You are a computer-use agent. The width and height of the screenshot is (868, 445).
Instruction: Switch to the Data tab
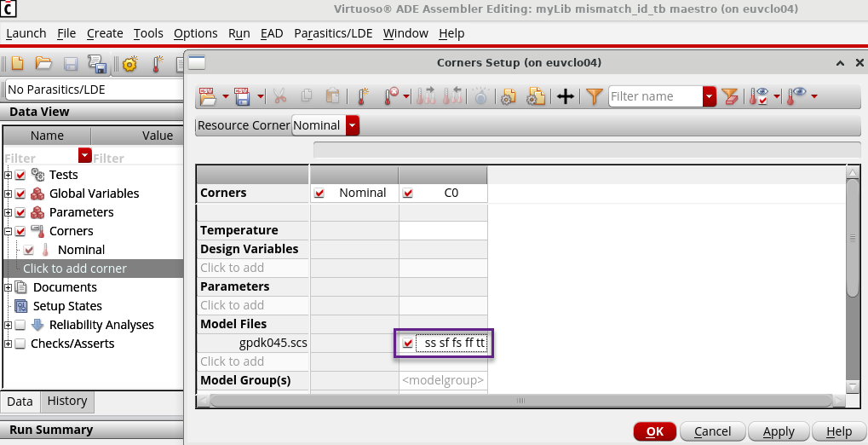tap(20, 402)
